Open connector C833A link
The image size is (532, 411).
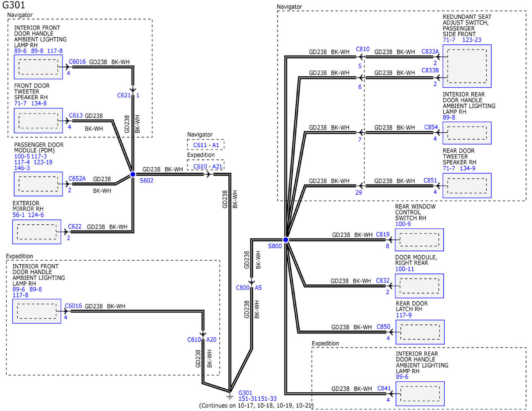[x=430, y=52]
